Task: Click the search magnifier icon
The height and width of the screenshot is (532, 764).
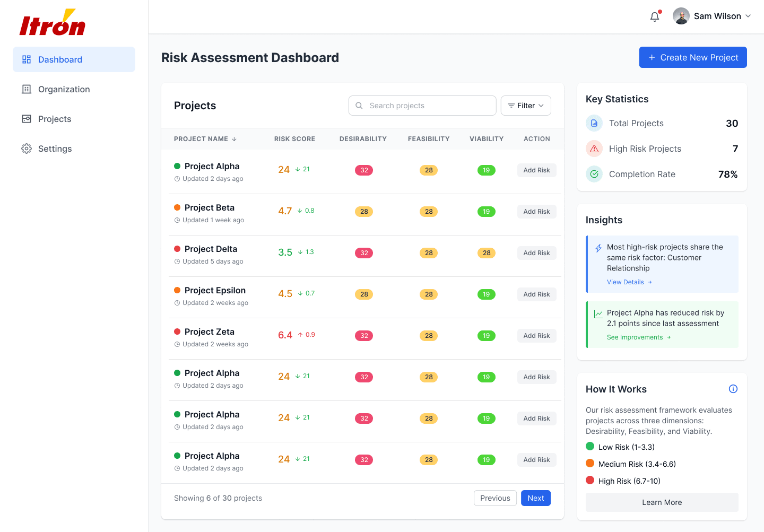Action: coord(359,106)
